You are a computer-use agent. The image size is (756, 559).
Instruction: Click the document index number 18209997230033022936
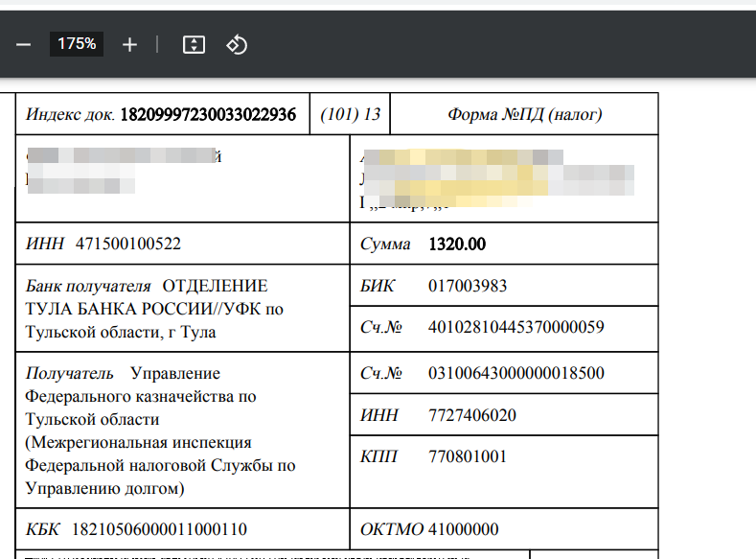208,115
